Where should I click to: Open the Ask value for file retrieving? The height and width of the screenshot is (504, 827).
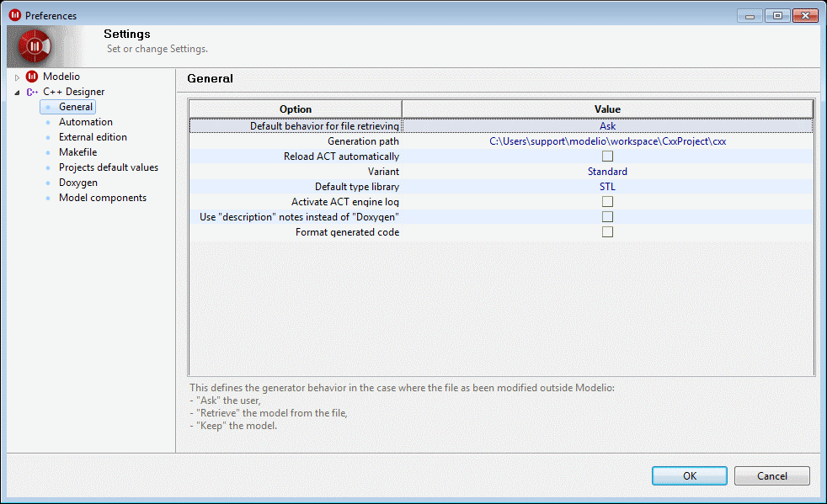(607, 126)
